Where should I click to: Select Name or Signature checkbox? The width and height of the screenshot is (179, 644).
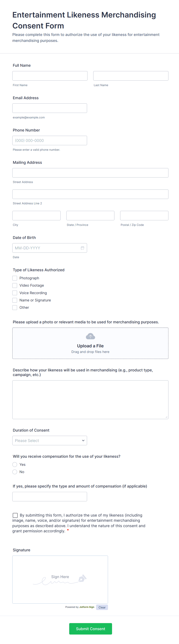click(x=15, y=300)
